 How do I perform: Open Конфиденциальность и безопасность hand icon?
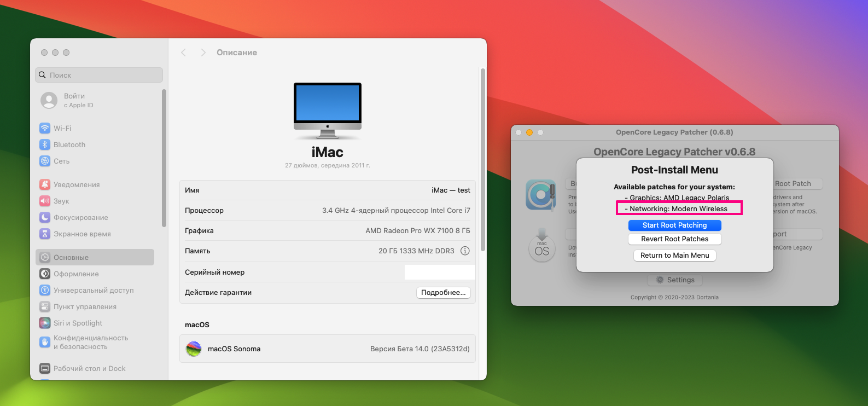click(45, 342)
